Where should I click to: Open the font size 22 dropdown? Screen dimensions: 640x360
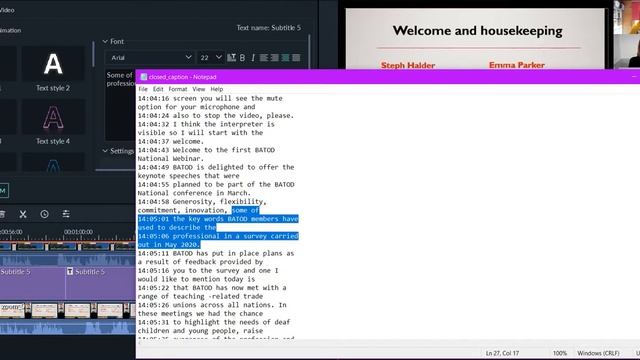click(x=211, y=58)
